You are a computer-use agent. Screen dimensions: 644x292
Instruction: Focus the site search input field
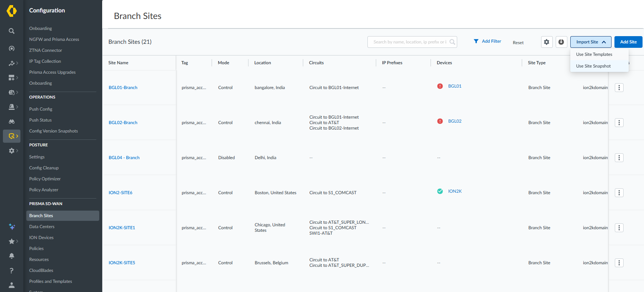tap(409, 42)
